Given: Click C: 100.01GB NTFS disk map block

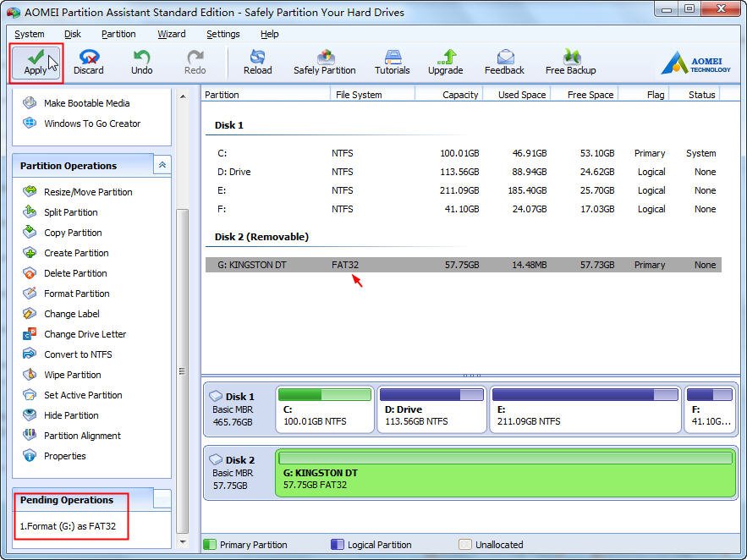Looking at the screenshot, I should coord(325,409).
